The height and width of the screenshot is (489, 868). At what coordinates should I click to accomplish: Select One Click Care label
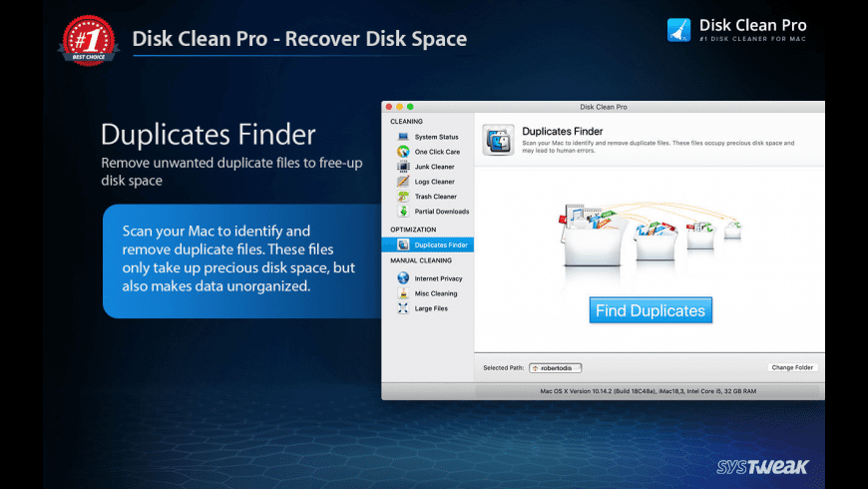[x=437, y=152]
